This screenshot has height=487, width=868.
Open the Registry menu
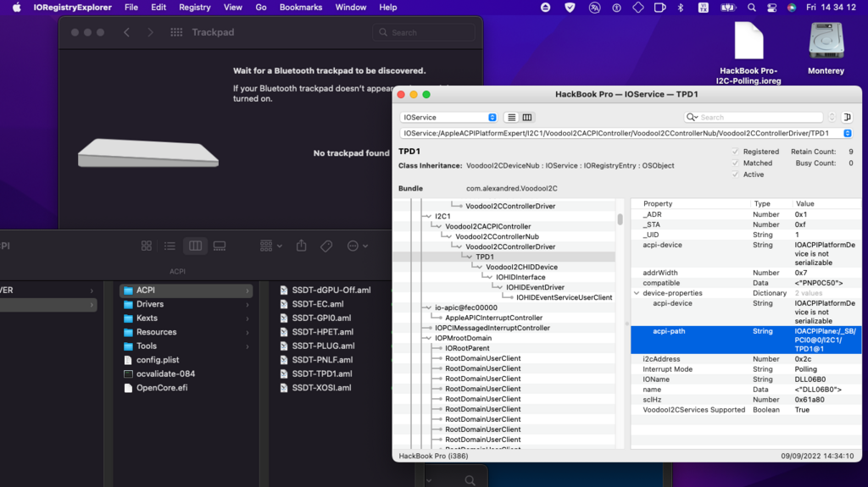tap(194, 8)
